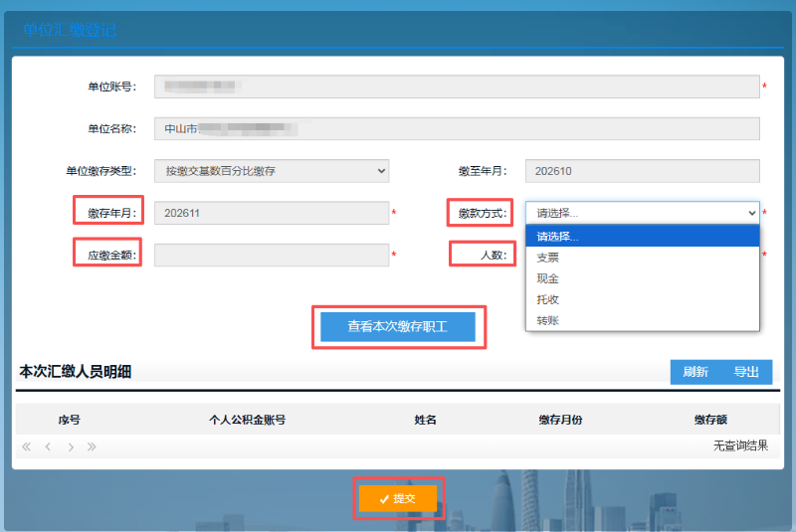Focus the 缴存年月 input field
Image resolution: width=796 pixels, height=532 pixels.
point(272,213)
